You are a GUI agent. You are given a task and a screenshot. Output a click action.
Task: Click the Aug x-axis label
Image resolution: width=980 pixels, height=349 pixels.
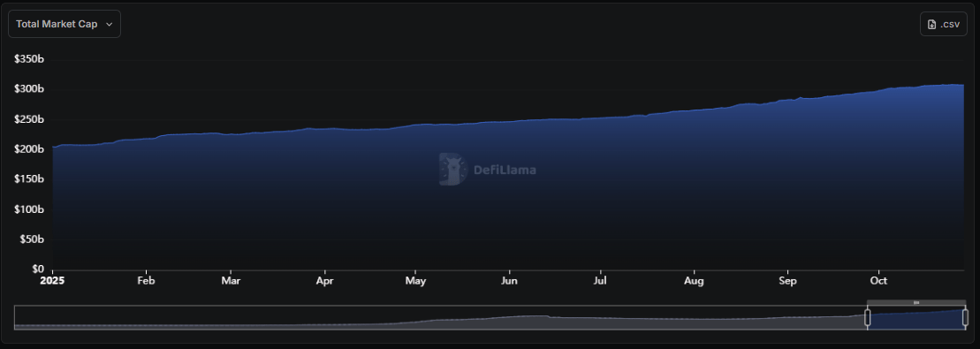pyautogui.click(x=694, y=281)
